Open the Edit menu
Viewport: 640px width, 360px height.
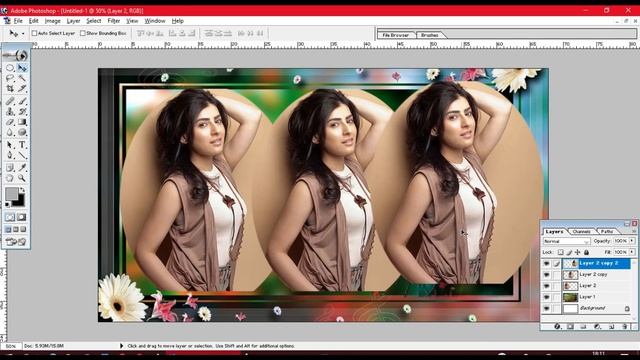point(33,21)
